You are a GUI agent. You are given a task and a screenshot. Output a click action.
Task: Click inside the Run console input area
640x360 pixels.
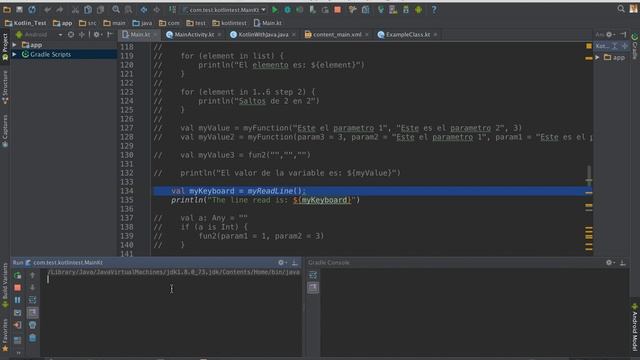pos(171,314)
